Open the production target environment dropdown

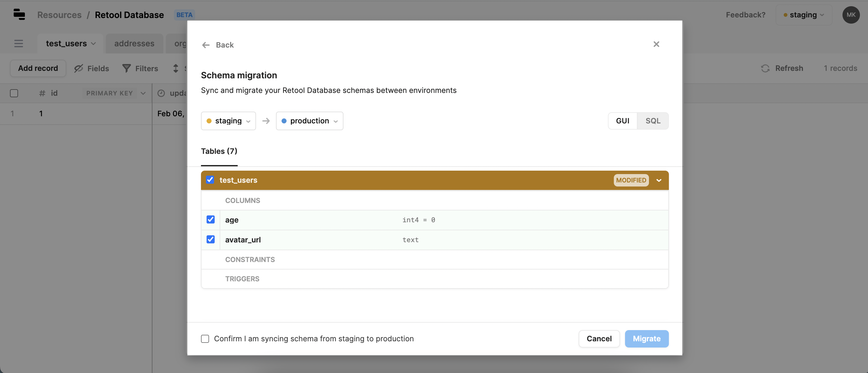coord(309,121)
